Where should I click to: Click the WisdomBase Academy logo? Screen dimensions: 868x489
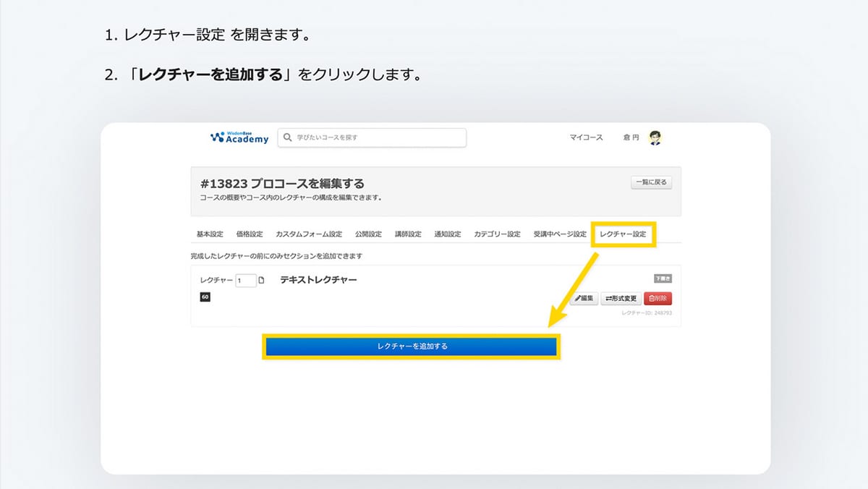point(239,137)
